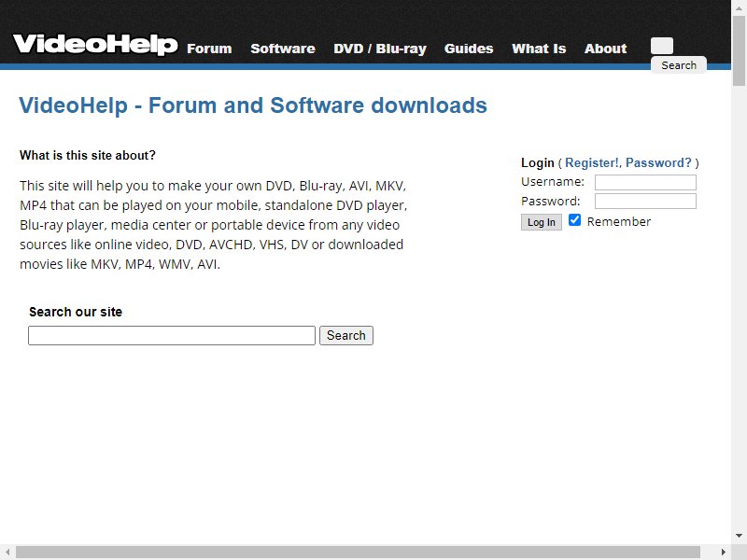The image size is (747, 560).
Task: Click the 'Remember' label text
Action: coord(618,221)
